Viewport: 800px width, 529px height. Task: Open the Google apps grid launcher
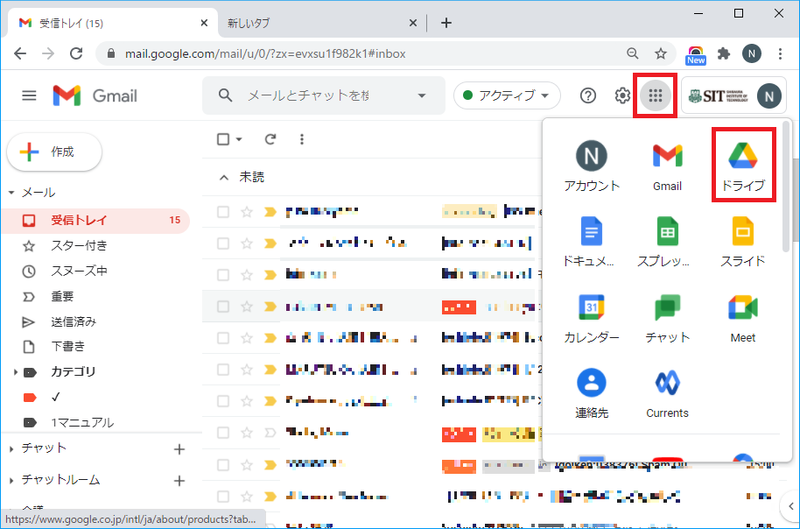pyautogui.click(x=655, y=95)
